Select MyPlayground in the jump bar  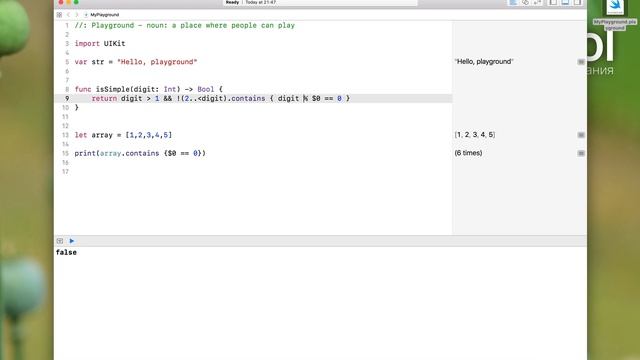[102, 15]
